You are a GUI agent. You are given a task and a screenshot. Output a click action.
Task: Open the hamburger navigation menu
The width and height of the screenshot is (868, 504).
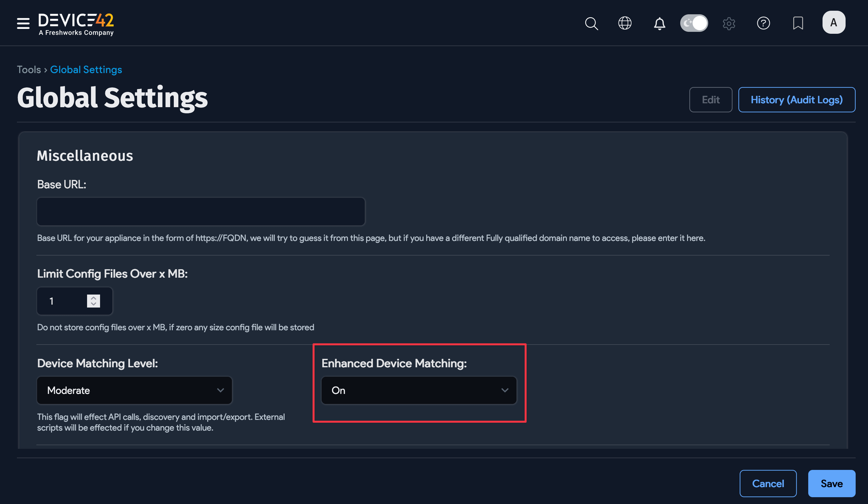tap(23, 23)
